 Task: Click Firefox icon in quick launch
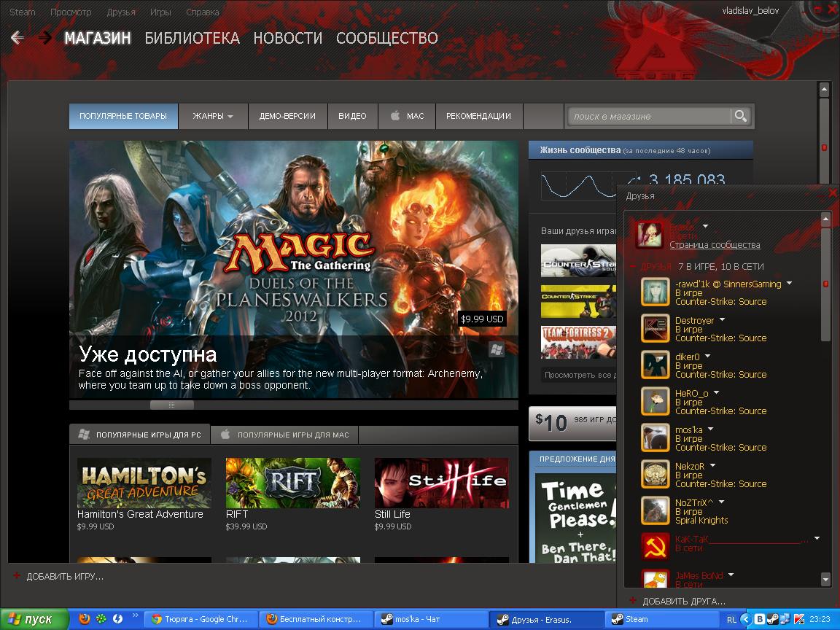pyautogui.click(x=84, y=619)
